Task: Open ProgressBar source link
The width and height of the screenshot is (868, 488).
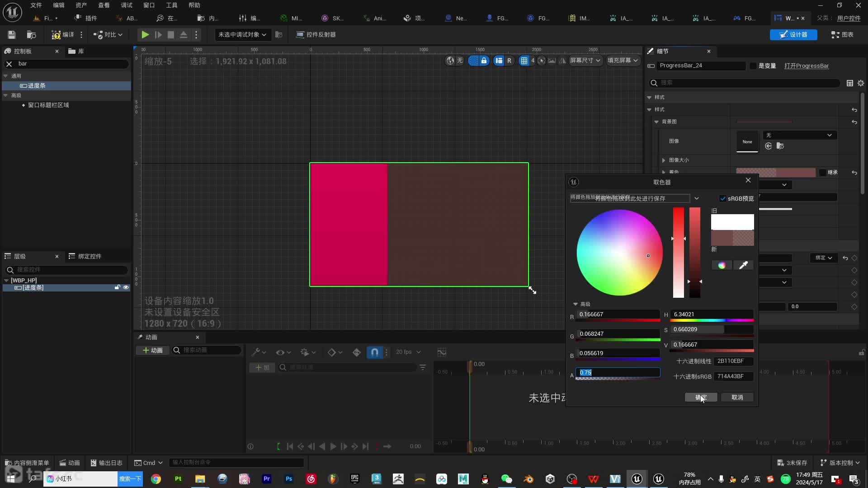Action: tap(807, 66)
